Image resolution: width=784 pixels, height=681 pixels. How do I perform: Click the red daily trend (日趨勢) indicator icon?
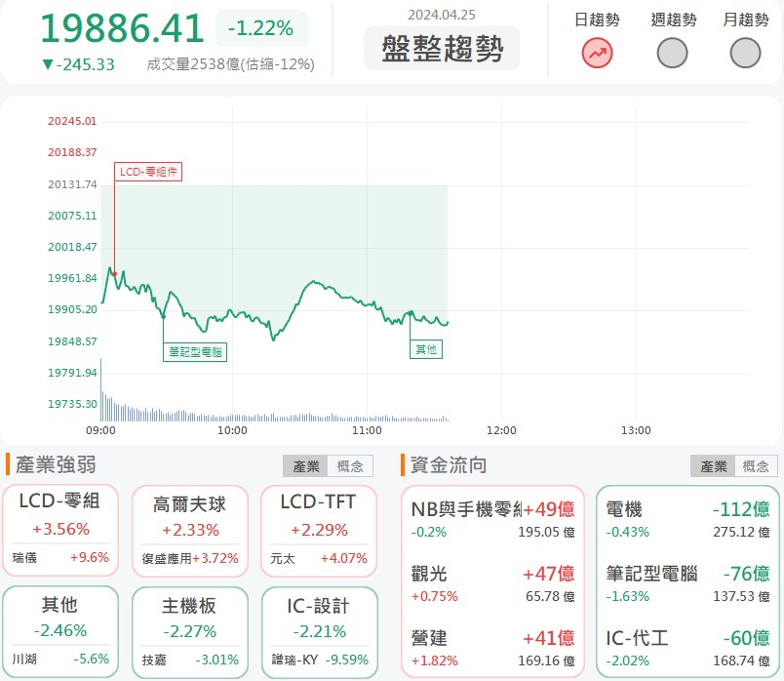pyautogui.click(x=597, y=53)
